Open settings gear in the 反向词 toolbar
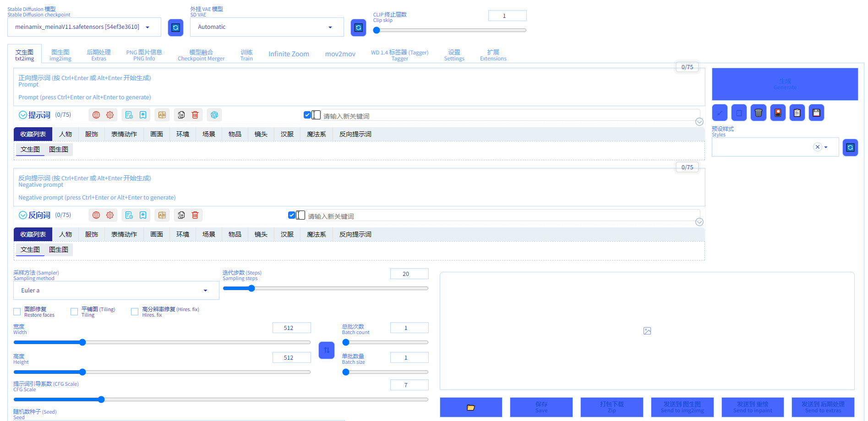Screen dimensions: 868x421 110,215
